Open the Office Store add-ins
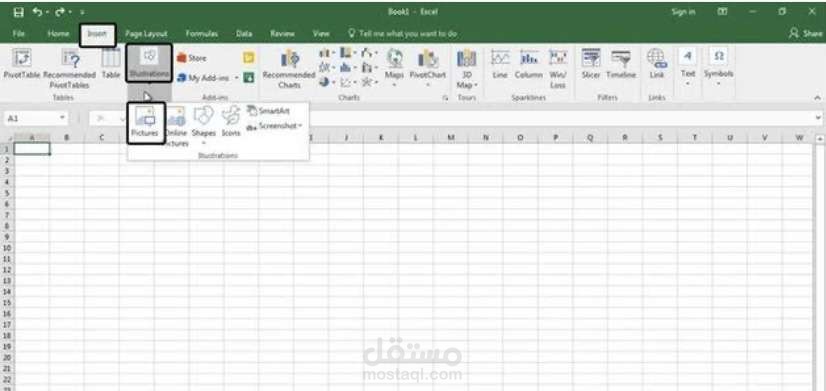This screenshot has width=826, height=391. click(192, 58)
